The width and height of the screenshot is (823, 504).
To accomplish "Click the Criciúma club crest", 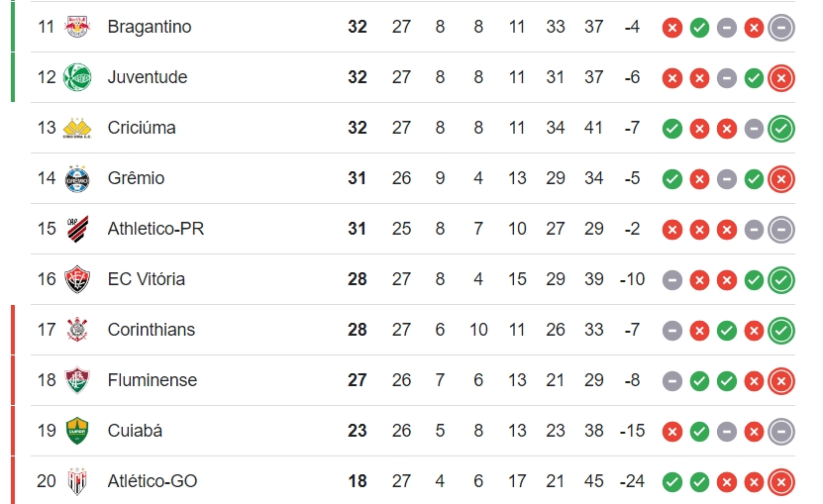I will click(x=77, y=128).
